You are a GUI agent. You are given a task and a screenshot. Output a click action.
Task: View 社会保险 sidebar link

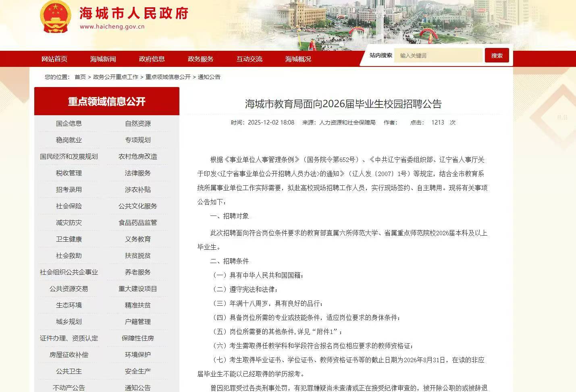(x=69, y=206)
